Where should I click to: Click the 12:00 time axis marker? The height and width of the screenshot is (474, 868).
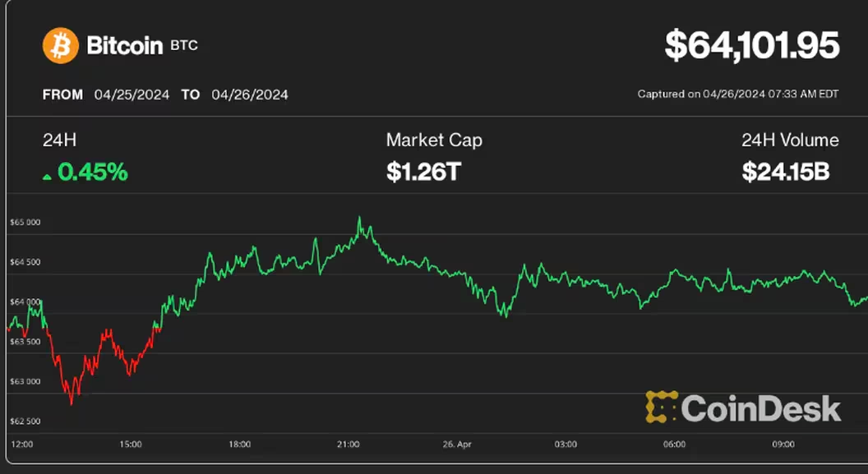point(21,444)
